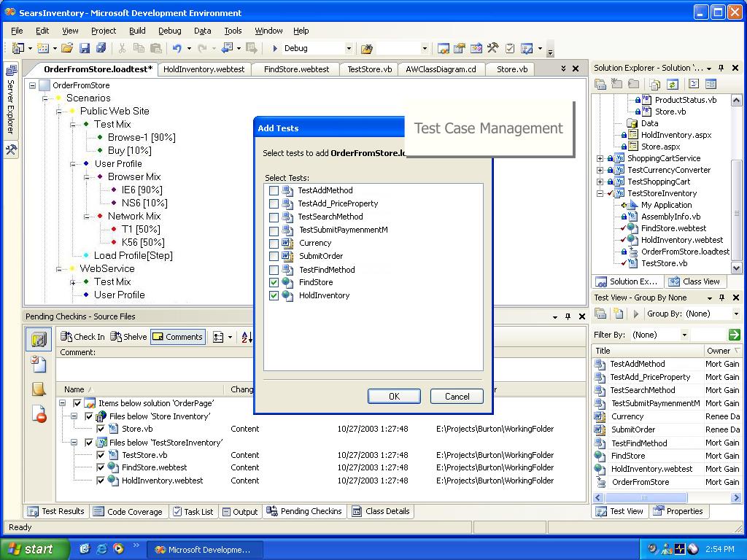
Task: Uncheck the HoldInventory checkbox in dialog
Action: (x=274, y=295)
